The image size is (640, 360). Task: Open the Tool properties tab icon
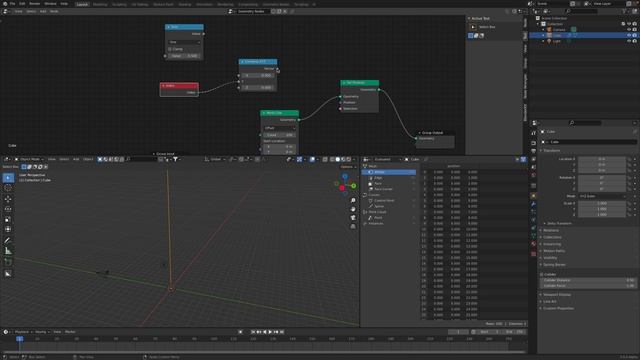(x=533, y=133)
